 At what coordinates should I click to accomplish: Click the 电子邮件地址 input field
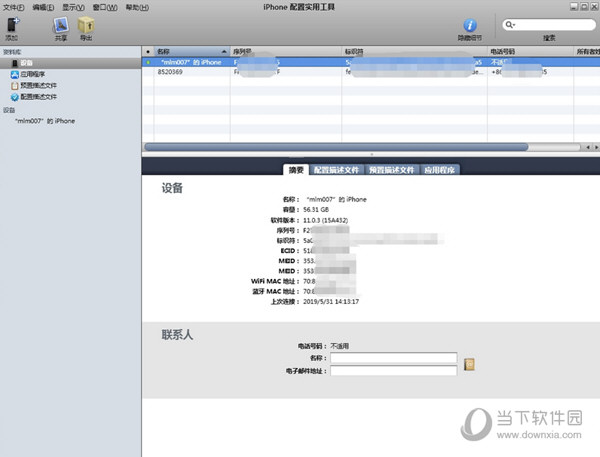[x=393, y=370]
